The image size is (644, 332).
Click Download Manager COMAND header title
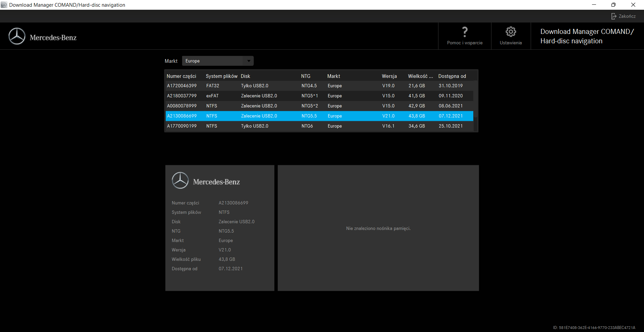click(x=587, y=36)
